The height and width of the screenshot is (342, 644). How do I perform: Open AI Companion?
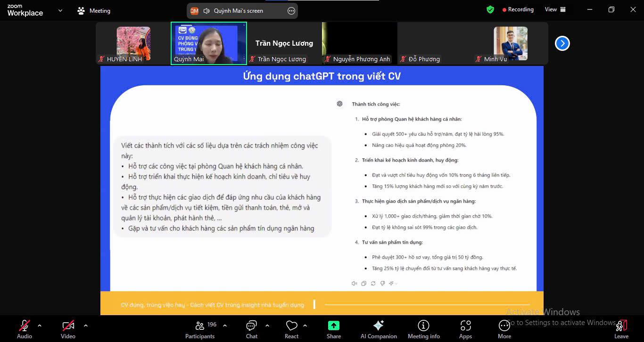[378, 329]
